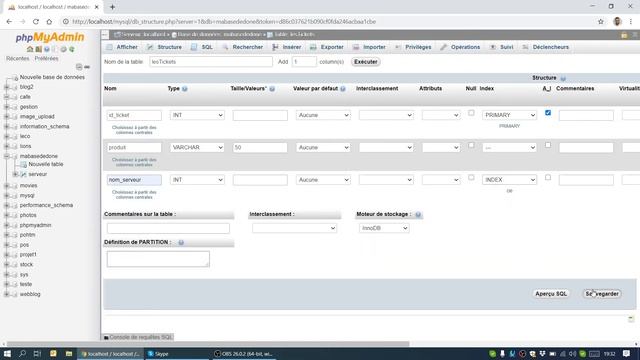Expand the blog2 database node
This screenshot has height=360, width=640.
(7, 87)
